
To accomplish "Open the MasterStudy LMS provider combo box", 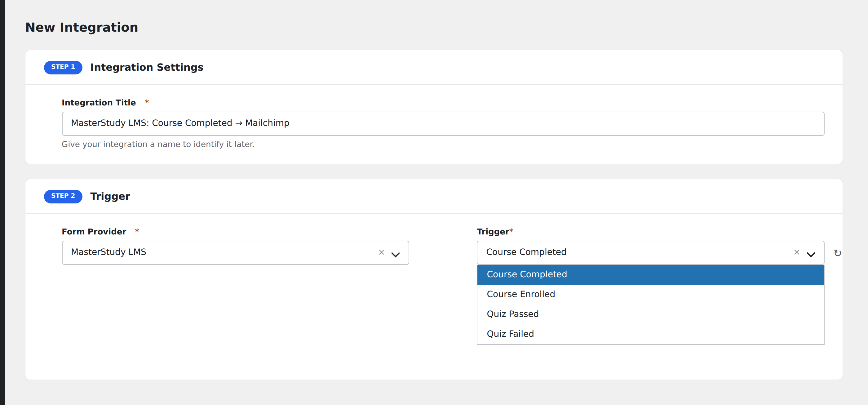I will [235, 253].
